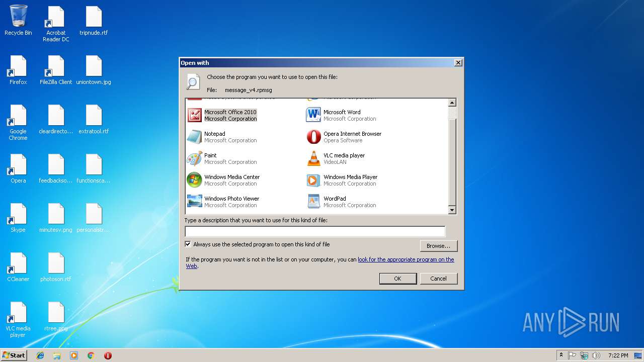Image resolution: width=644 pixels, height=362 pixels.
Task: Select the Firefox desktop shortcut
Action: tap(18, 70)
